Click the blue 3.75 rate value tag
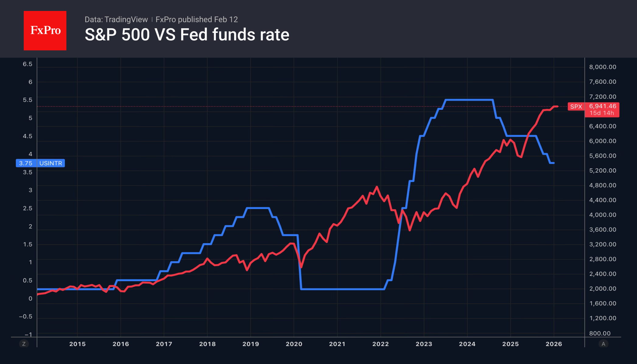The height and width of the screenshot is (364, 637). (x=26, y=163)
